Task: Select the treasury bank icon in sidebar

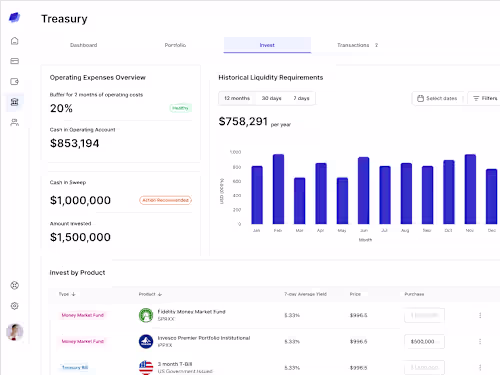Action: tap(15, 102)
